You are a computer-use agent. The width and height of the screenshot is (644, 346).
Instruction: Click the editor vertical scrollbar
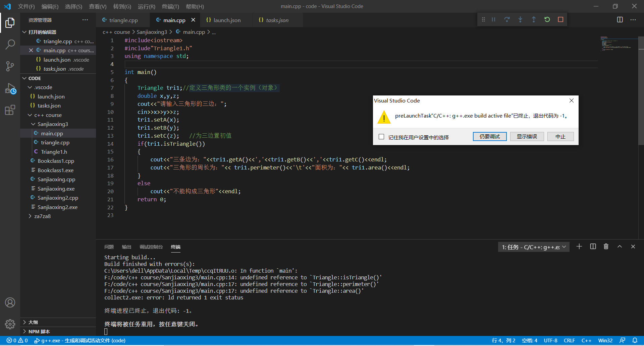641,90
